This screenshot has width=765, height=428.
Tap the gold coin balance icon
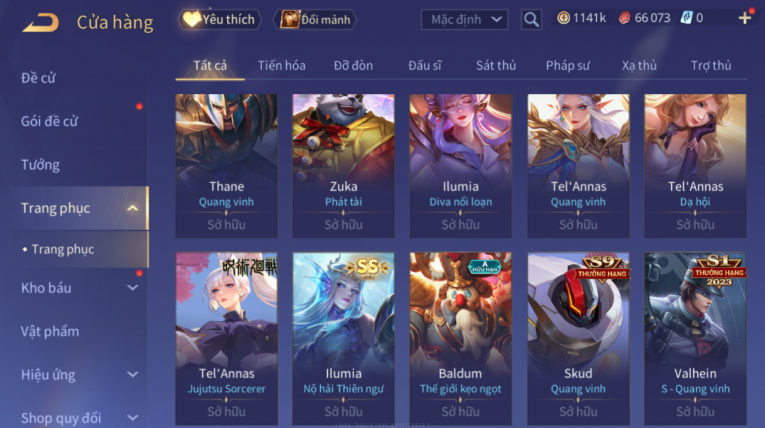pos(564,18)
